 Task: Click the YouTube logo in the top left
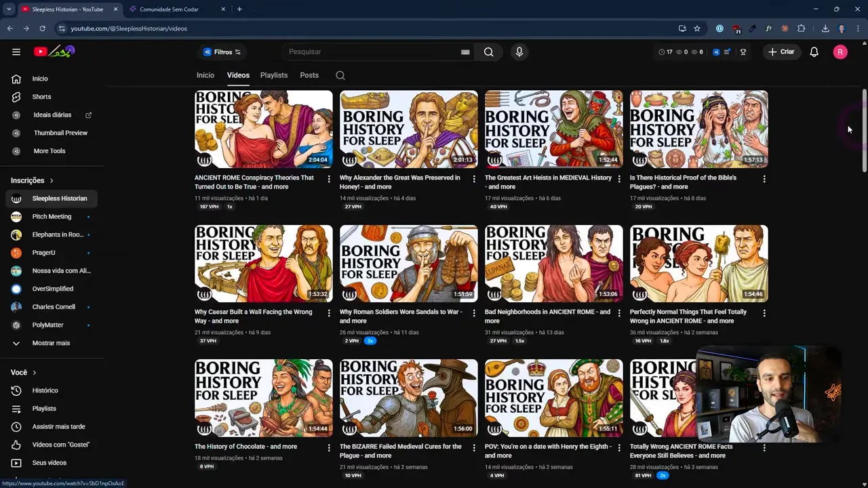[x=41, y=52]
